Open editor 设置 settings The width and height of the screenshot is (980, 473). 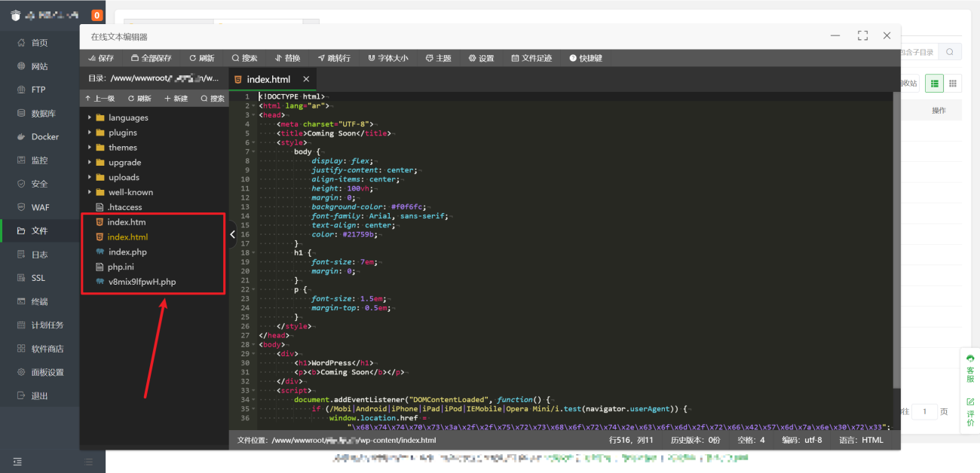[x=481, y=58]
